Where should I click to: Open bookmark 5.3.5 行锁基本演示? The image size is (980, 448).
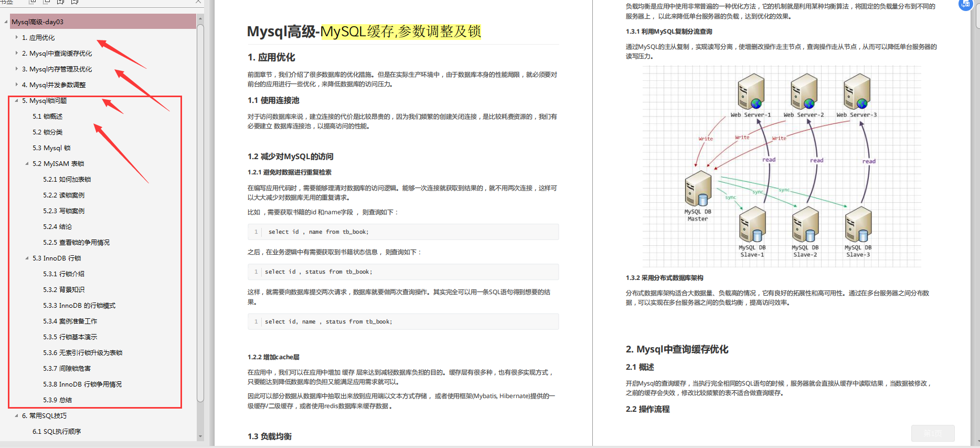click(x=70, y=337)
